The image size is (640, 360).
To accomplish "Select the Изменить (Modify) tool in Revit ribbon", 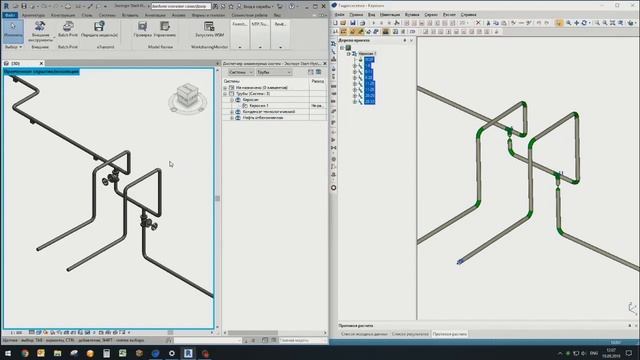I will point(13,31).
